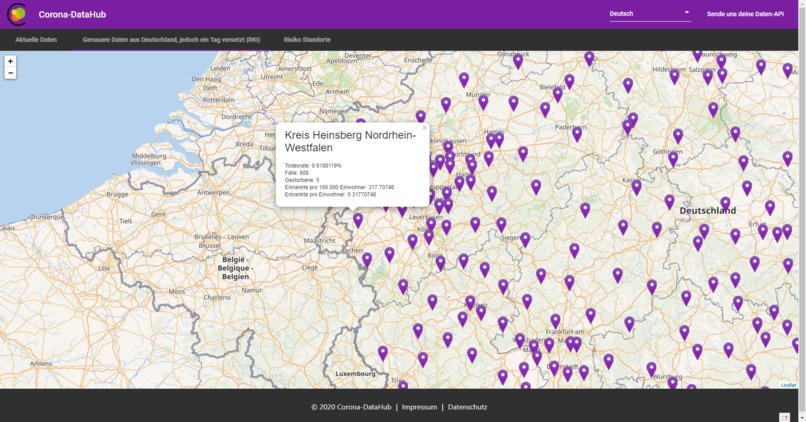The image size is (806, 422).
Task: Click the map marker on the Würzburg label
Action: click(672, 382)
